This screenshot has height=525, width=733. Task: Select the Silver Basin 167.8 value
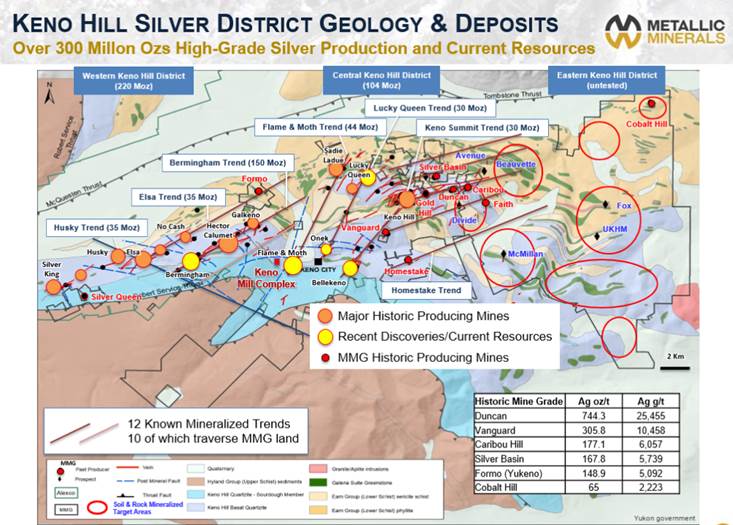coord(594,459)
